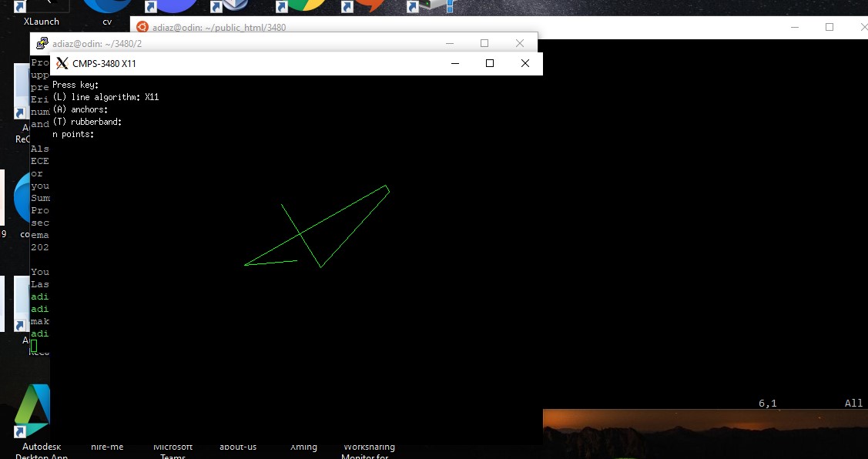Screen dimensions: 868x459
Task: Open the XLaunch desktop shortcut
Action: 42,13
